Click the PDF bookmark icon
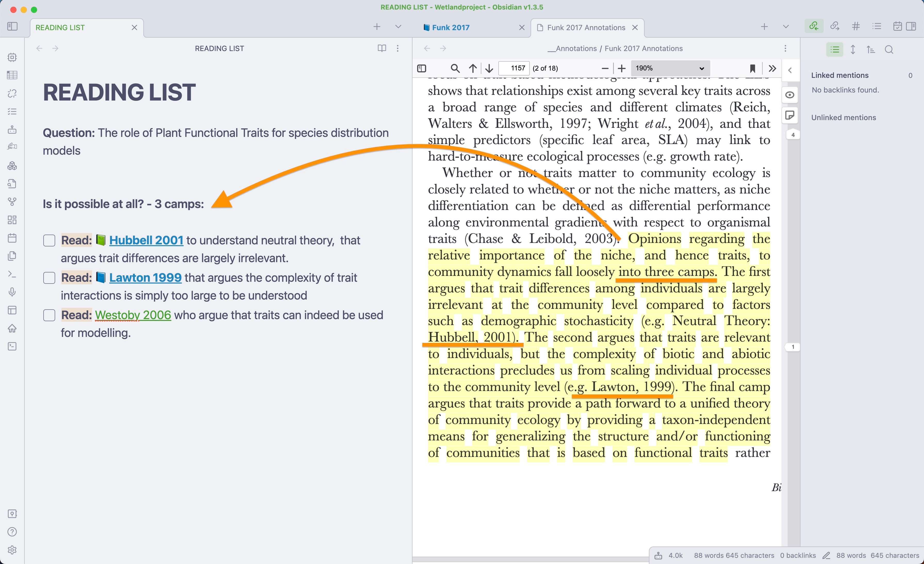924x564 pixels. (x=753, y=68)
